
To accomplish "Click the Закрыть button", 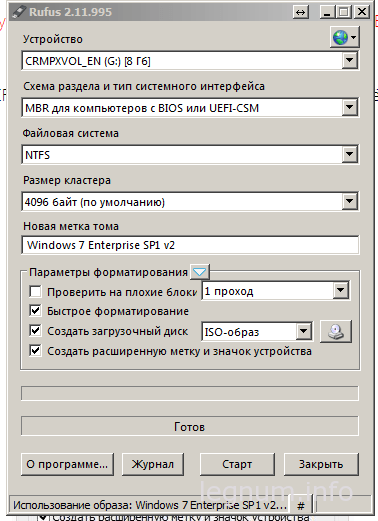I will [x=321, y=464].
